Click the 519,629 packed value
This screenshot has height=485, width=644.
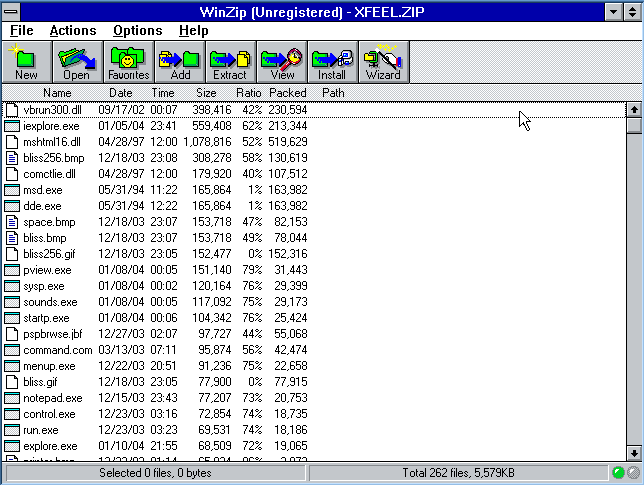click(288, 142)
